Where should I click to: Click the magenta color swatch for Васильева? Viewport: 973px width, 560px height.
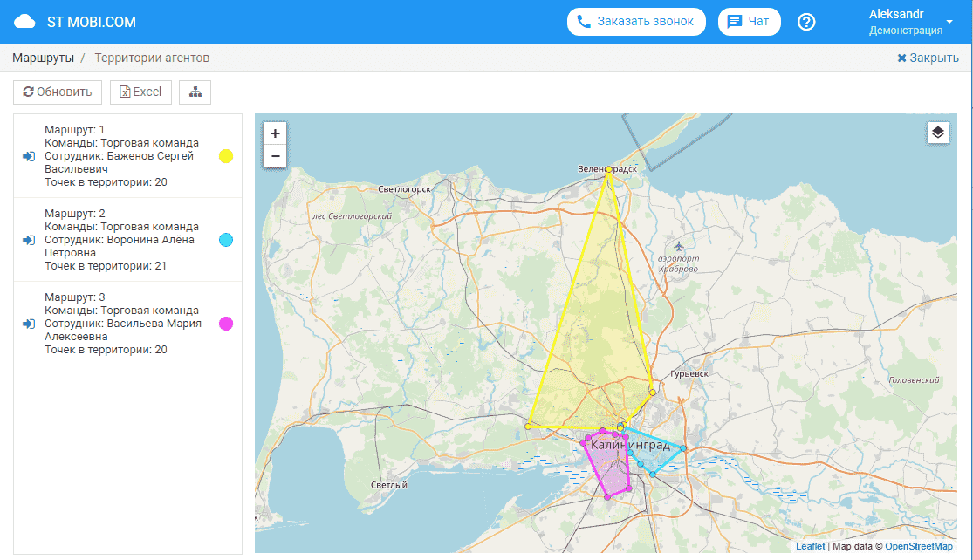point(226,324)
